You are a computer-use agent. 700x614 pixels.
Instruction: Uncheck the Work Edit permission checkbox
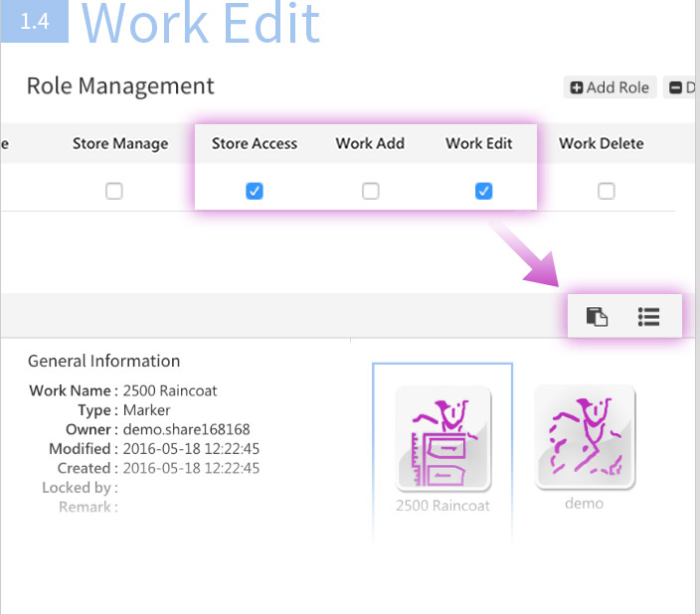[483, 191]
